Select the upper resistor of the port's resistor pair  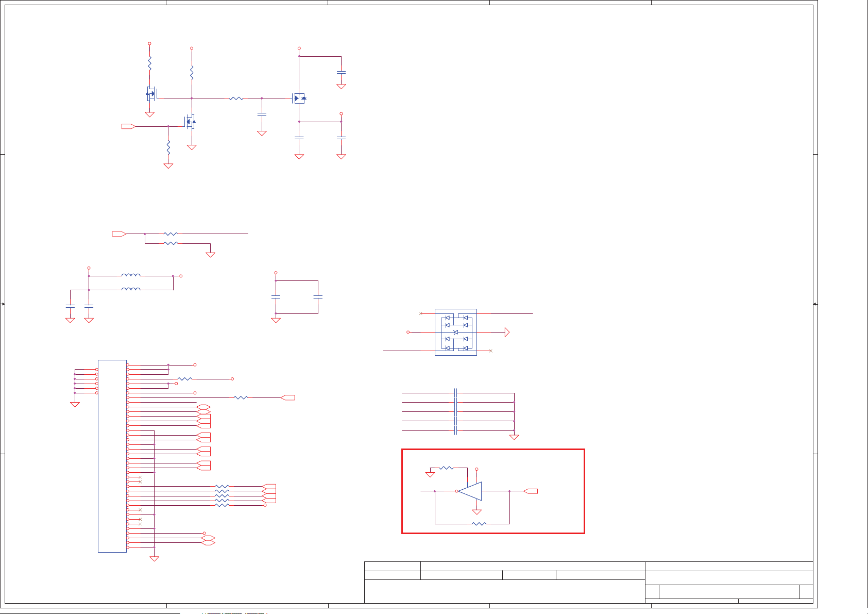pos(171,234)
